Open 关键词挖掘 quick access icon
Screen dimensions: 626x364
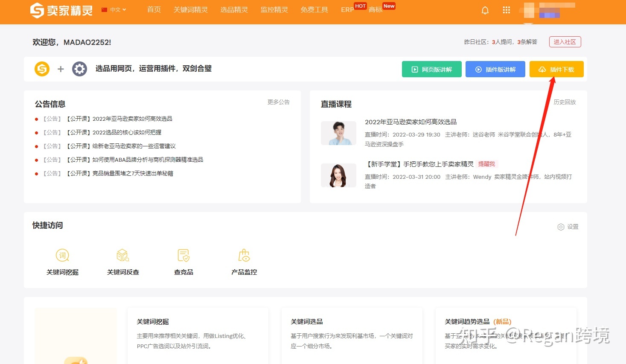point(62,256)
